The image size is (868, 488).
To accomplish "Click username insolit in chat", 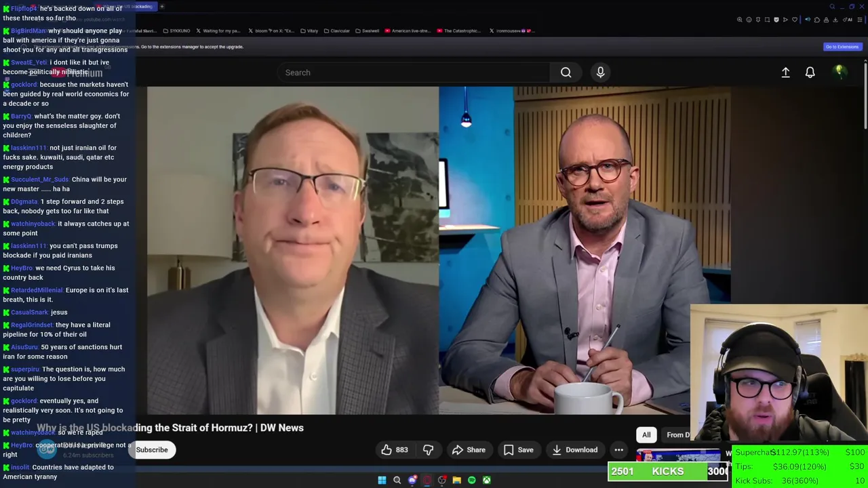I will (20, 467).
